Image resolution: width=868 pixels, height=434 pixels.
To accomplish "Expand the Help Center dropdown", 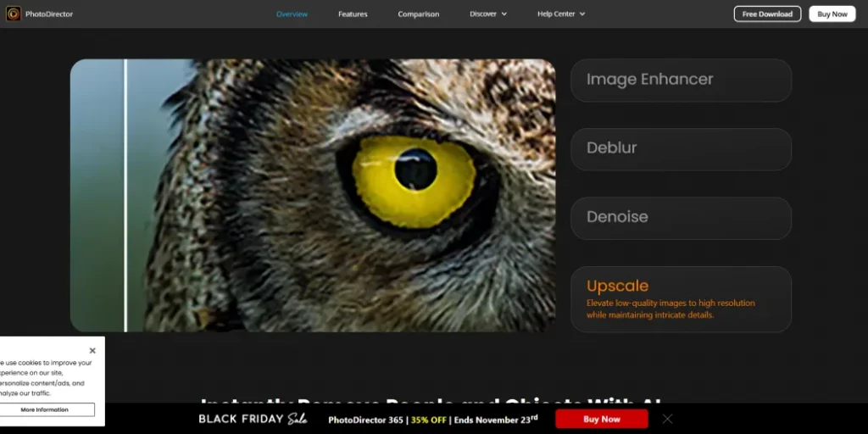I will 561,14.
